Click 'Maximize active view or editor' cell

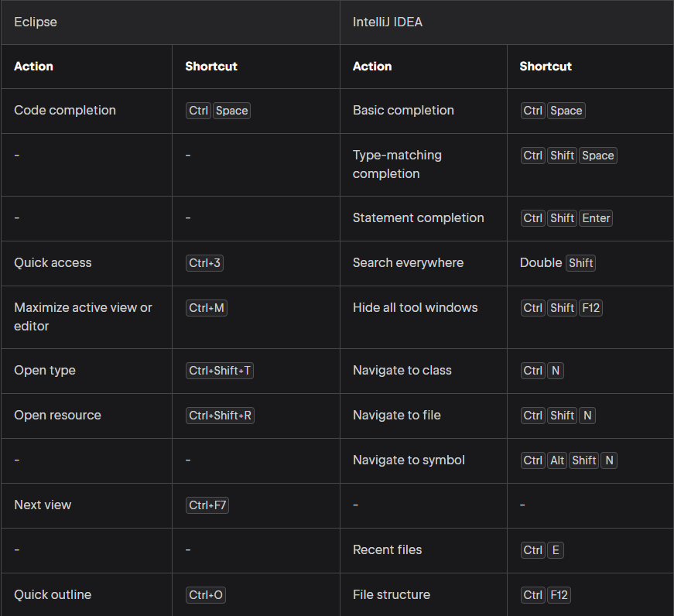coord(87,317)
